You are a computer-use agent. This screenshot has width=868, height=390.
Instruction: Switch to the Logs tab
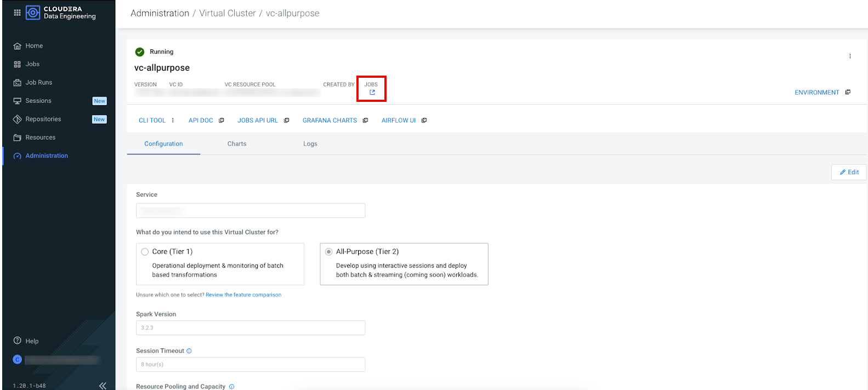tap(310, 144)
